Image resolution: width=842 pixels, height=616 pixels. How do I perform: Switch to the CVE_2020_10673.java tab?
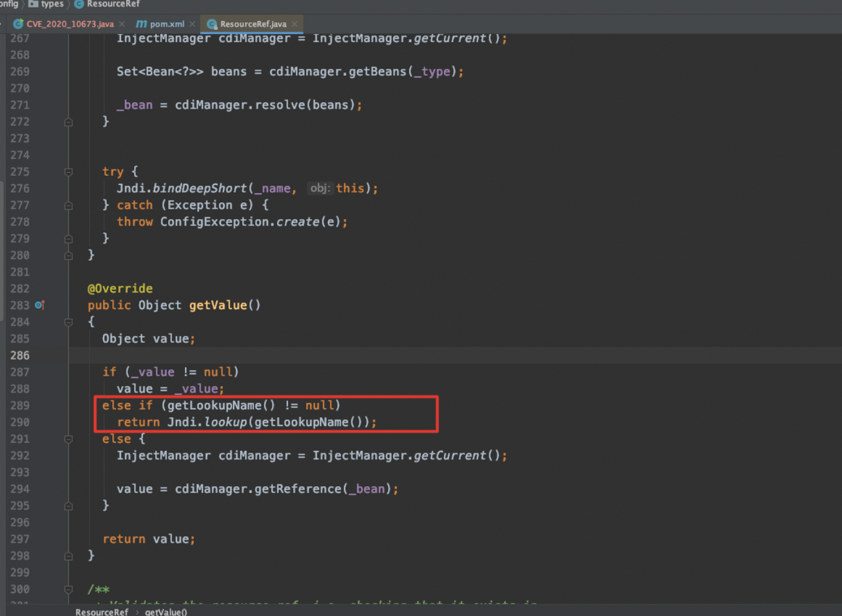pyautogui.click(x=70, y=24)
